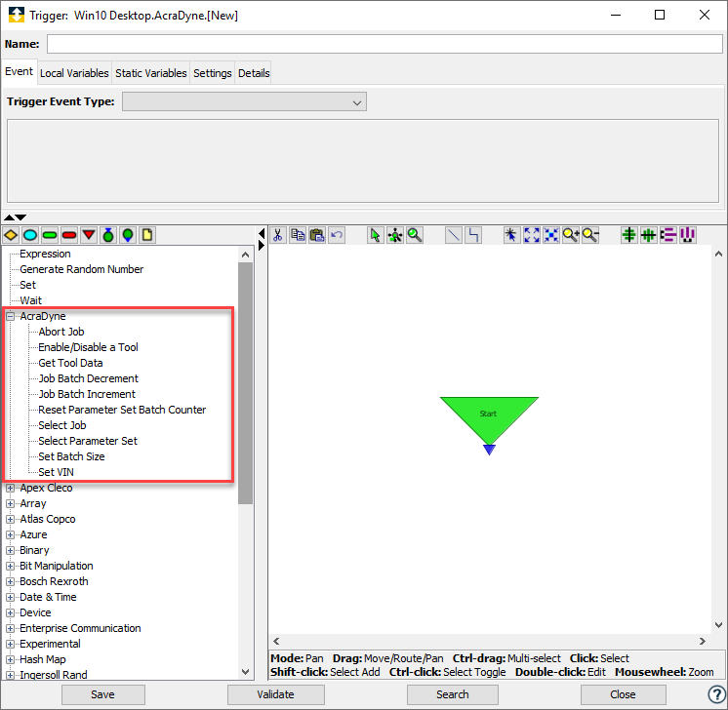Select the green circle with blue top marker
The image size is (728, 710).
pos(108,235)
